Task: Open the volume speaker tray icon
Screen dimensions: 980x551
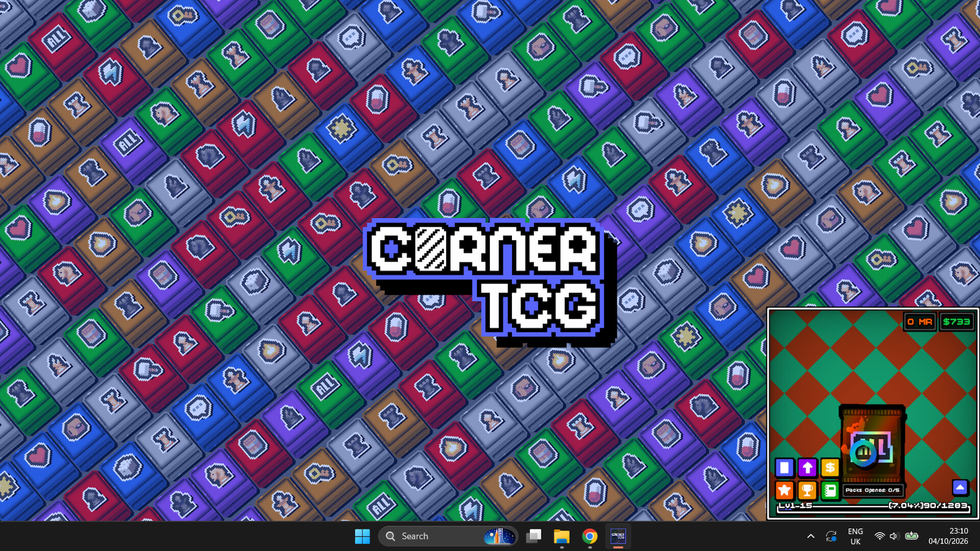Action: tap(894, 536)
